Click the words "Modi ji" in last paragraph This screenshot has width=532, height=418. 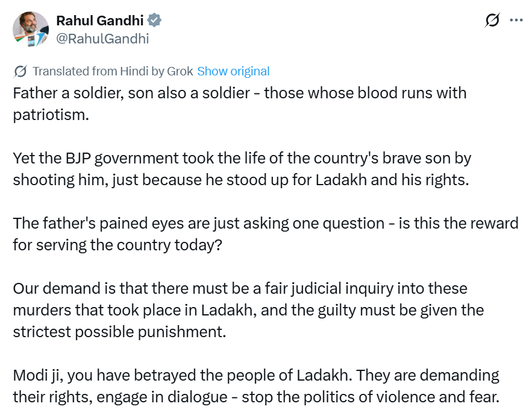click(37, 375)
